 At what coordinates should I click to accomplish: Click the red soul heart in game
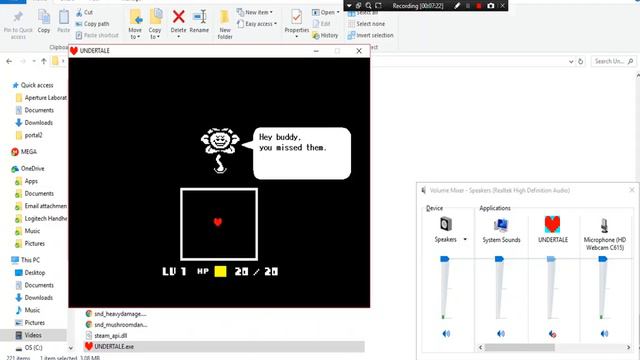pyautogui.click(x=218, y=222)
